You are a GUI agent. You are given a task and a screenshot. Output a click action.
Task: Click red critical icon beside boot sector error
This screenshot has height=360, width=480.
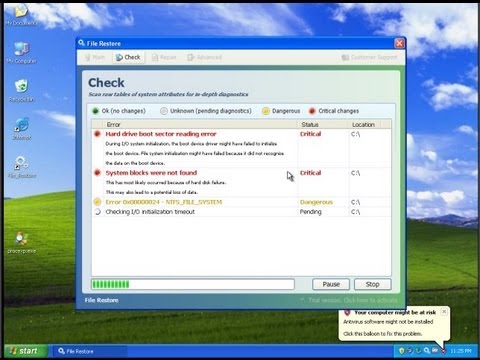(97, 134)
